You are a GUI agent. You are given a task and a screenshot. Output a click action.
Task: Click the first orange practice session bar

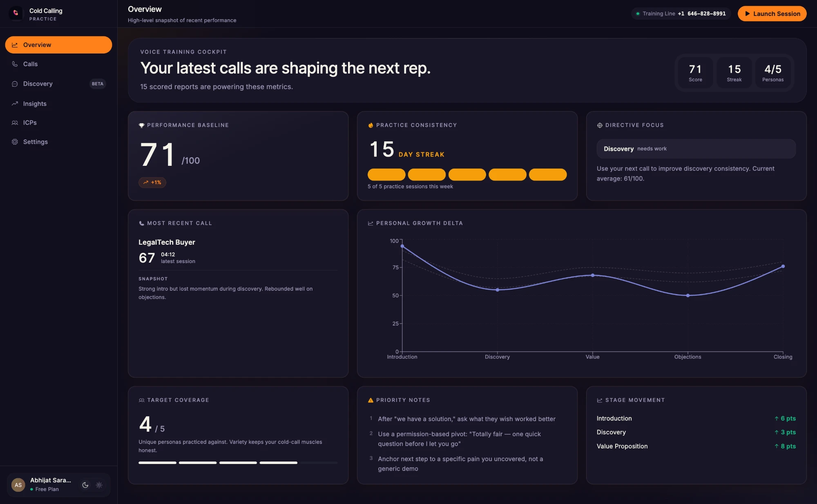[386, 174]
